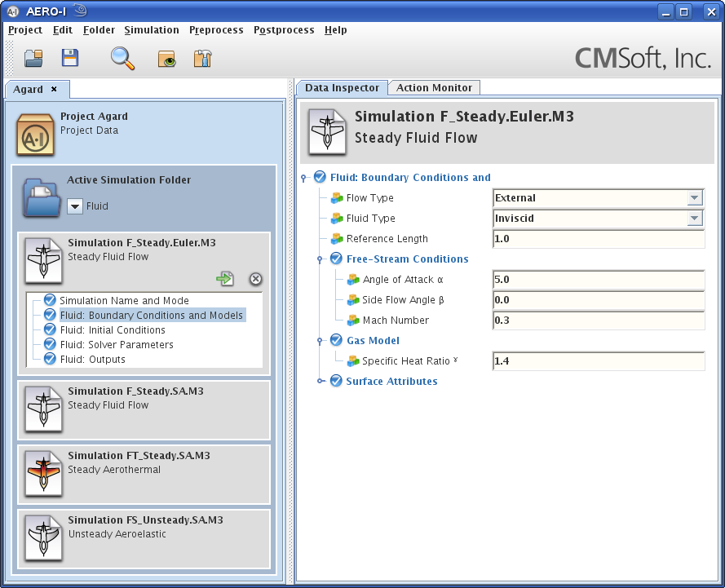Click the Mach Number parameter icon
The image size is (725, 588).
pos(353,320)
